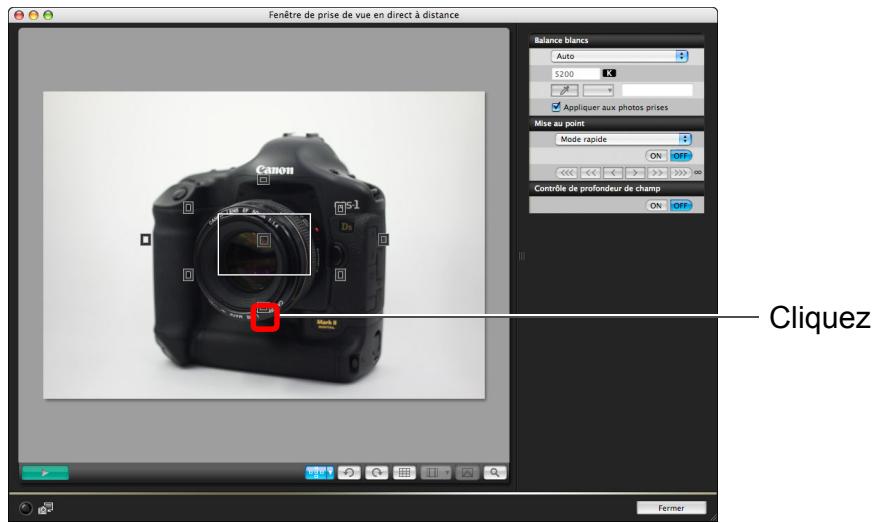
Task: Turn Mise au point ON
Action: [656, 156]
